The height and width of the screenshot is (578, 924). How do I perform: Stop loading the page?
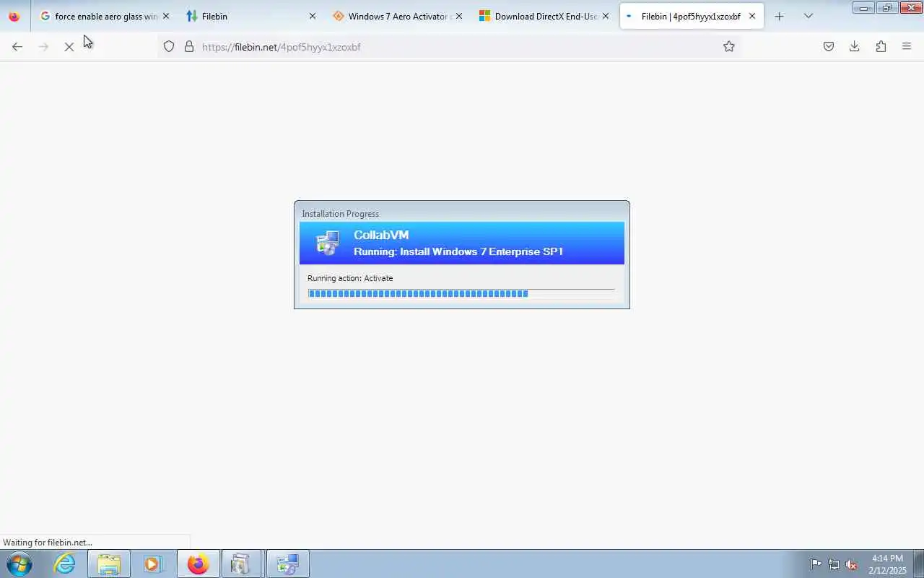pyautogui.click(x=69, y=47)
